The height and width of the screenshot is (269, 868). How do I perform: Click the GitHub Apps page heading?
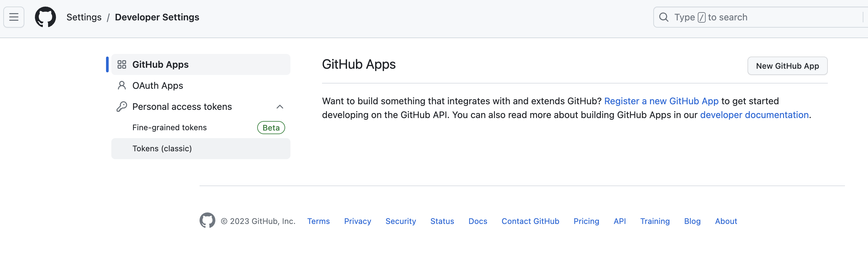coord(359,64)
